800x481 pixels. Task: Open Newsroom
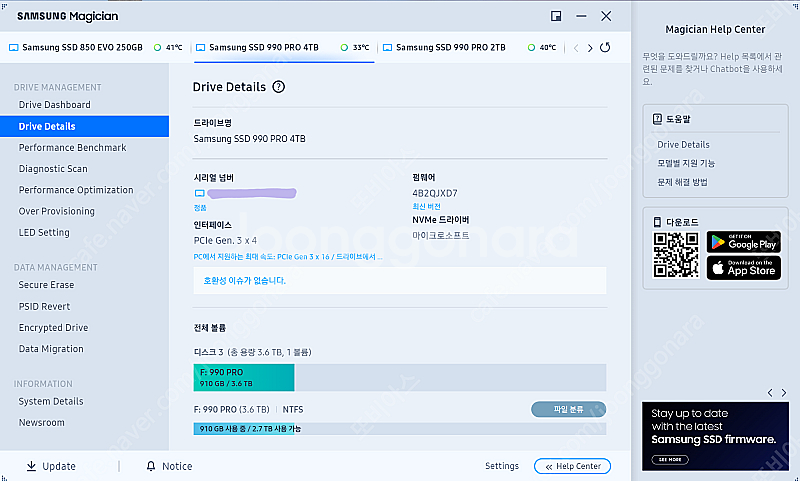42,422
